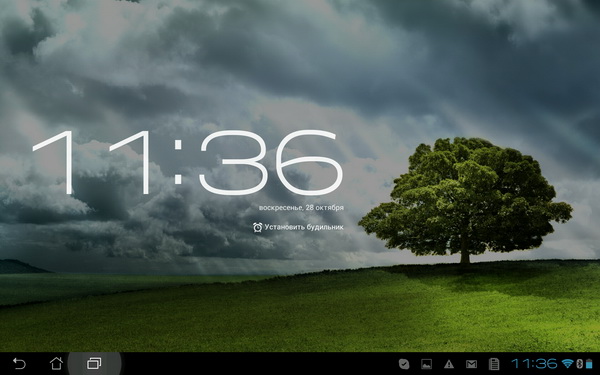600x375 pixels.
Task: Click Установить будильник alarm link
Action: pos(304,227)
